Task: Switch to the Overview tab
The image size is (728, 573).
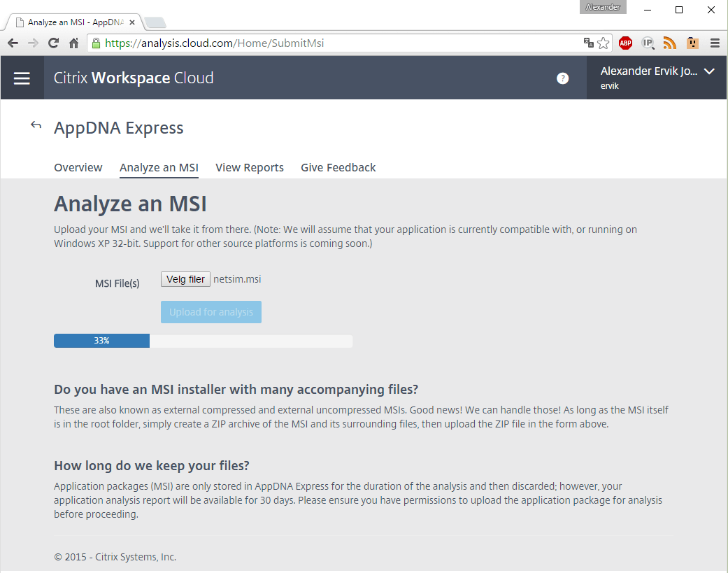Action: 78,168
